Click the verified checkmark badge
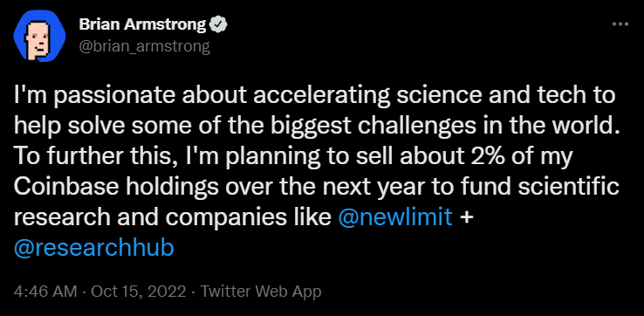 point(219,26)
